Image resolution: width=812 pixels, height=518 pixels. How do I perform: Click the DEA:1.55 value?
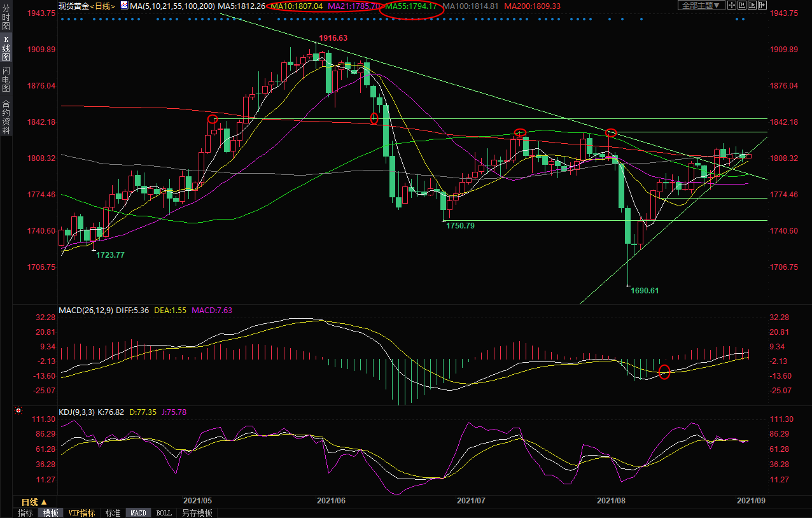[x=169, y=311]
